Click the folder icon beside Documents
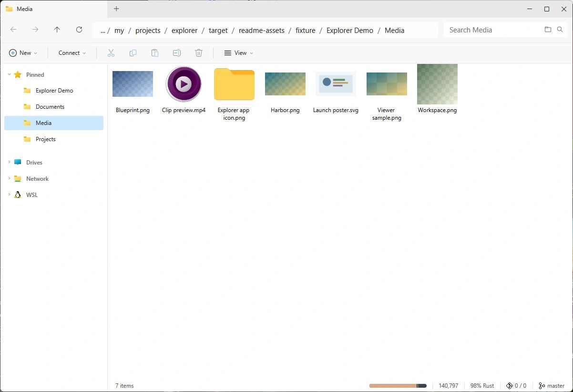 click(x=27, y=107)
